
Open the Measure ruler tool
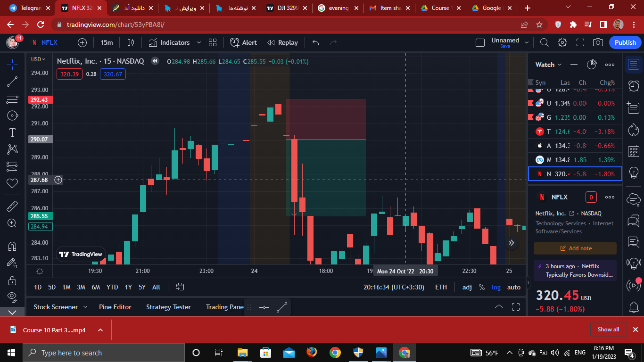(x=12, y=206)
